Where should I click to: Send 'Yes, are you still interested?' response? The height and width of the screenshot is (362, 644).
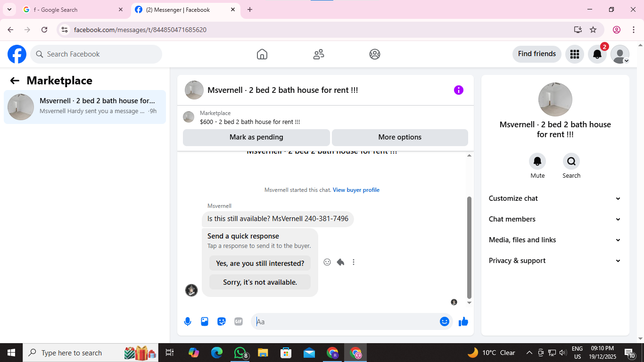pyautogui.click(x=260, y=263)
